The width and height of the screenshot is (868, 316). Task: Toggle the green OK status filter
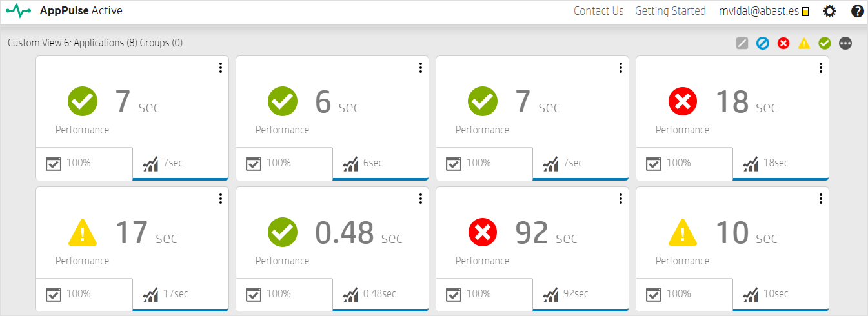(x=825, y=43)
